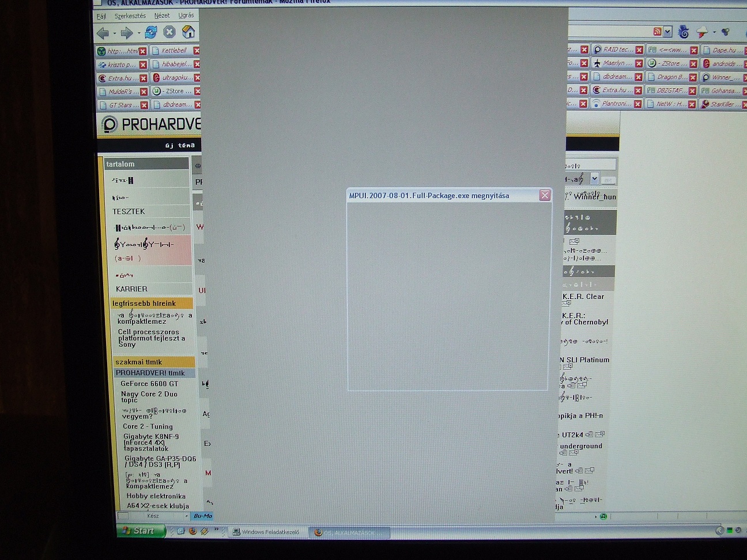
Task: Open the Home page icon
Action: 188,32
